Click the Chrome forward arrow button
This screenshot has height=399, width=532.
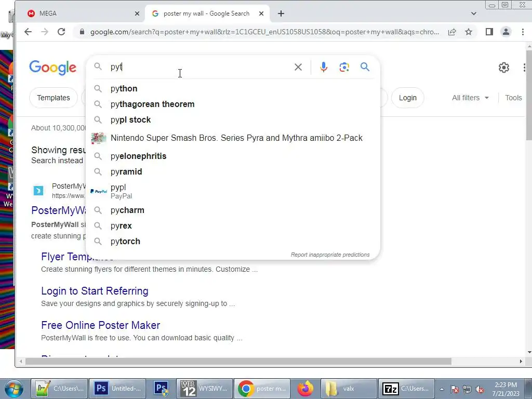pyautogui.click(x=45, y=32)
